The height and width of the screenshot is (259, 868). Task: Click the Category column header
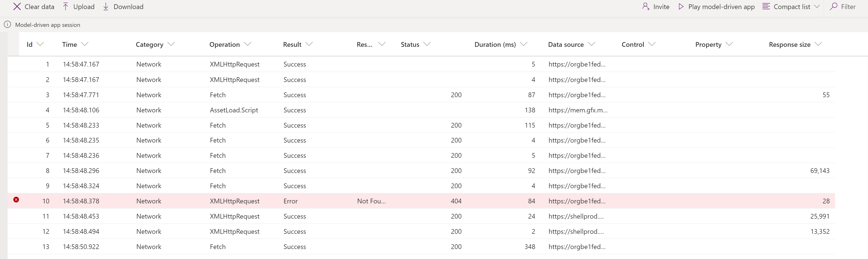click(x=149, y=44)
